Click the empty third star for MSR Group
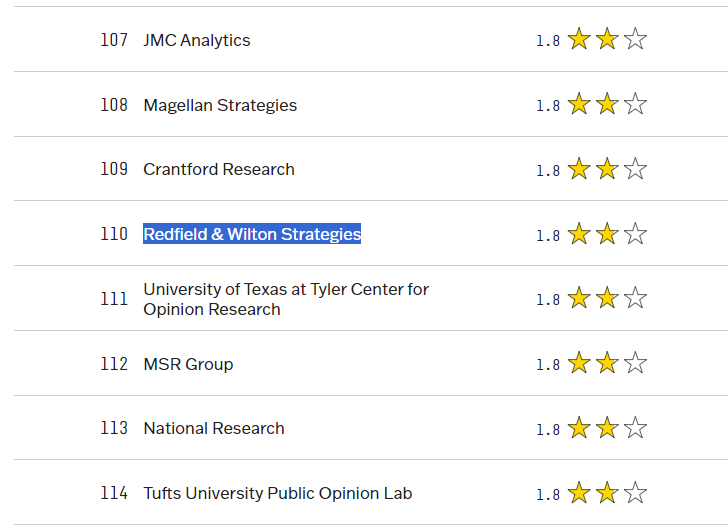Image resolution: width=728 pixels, height=532 pixels. (635, 364)
